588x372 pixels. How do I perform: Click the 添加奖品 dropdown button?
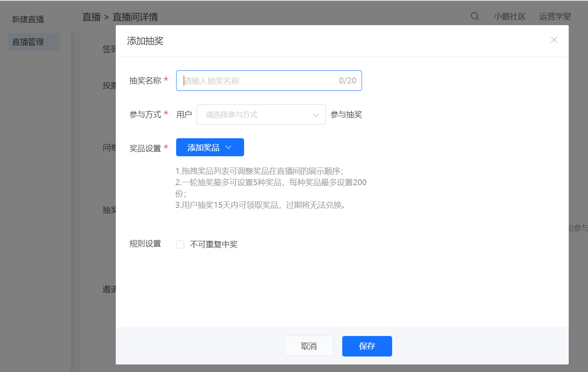(210, 147)
